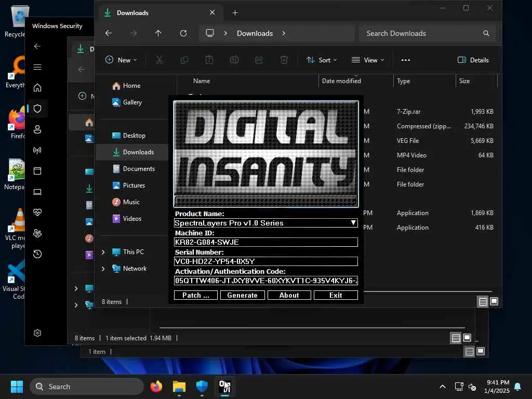This screenshot has height=399, width=532.
Task: Open Firefox from the taskbar
Action: 156,387
